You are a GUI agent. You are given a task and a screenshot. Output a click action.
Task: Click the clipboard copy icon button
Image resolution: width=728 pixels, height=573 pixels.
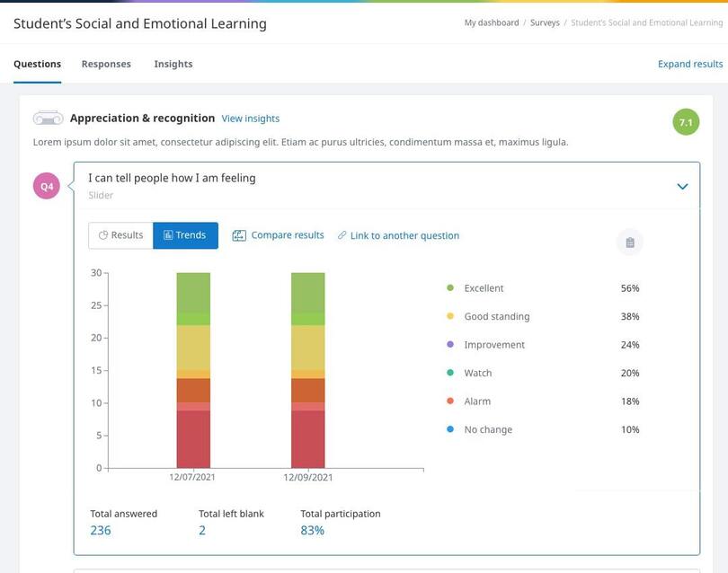tap(629, 242)
